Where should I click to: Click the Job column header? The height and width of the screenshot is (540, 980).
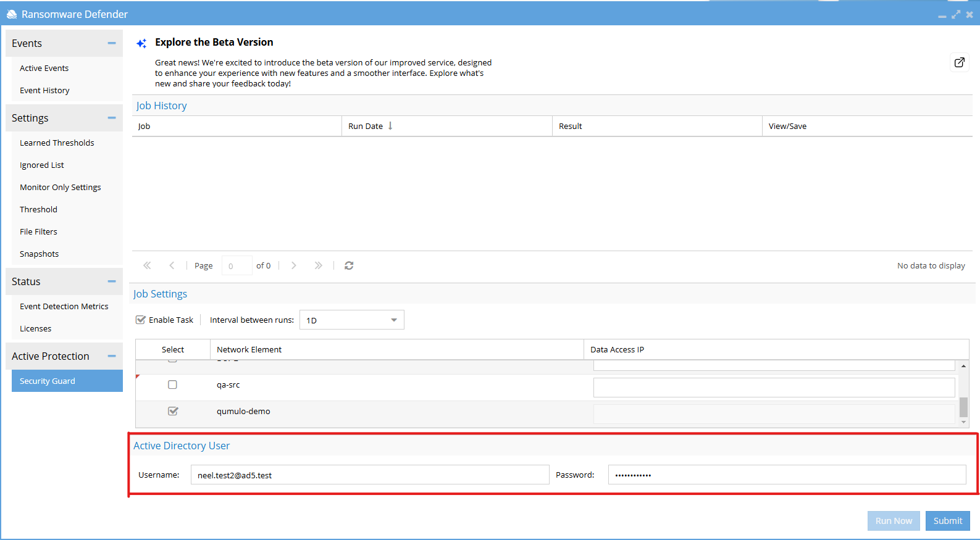click(x=237, y=126)
